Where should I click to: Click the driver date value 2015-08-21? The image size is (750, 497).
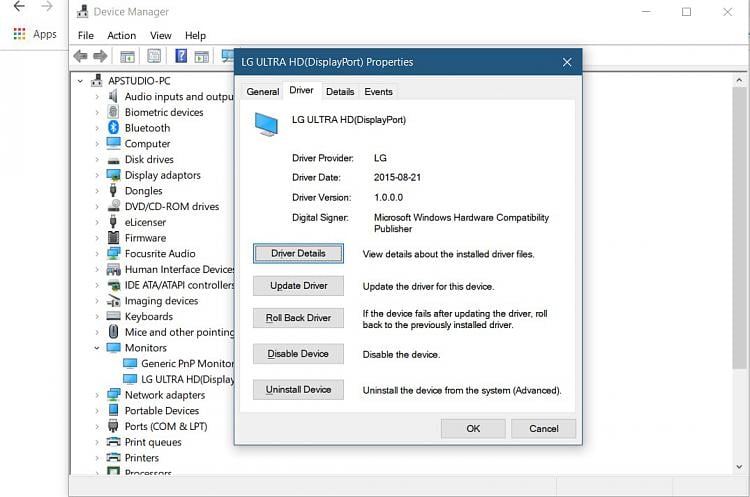[397, 177]
